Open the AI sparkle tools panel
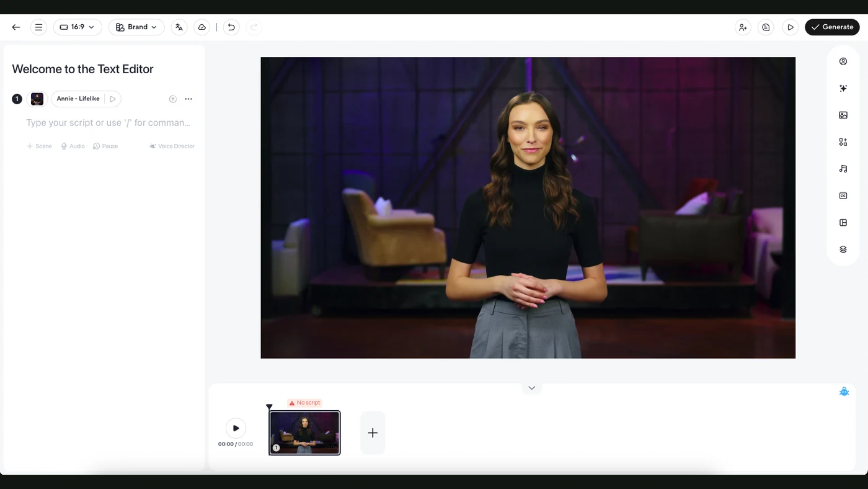 pyautogui.click(x=843, y=88)
